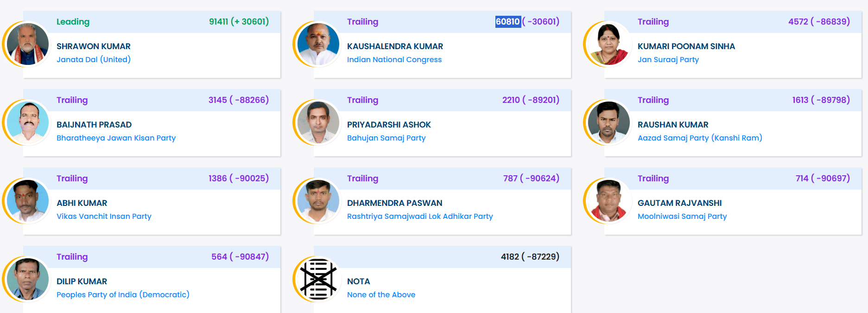Click Dharmendra Paswan's candidate photo
This screenshot has width=868, height=313.
point(318,201)
